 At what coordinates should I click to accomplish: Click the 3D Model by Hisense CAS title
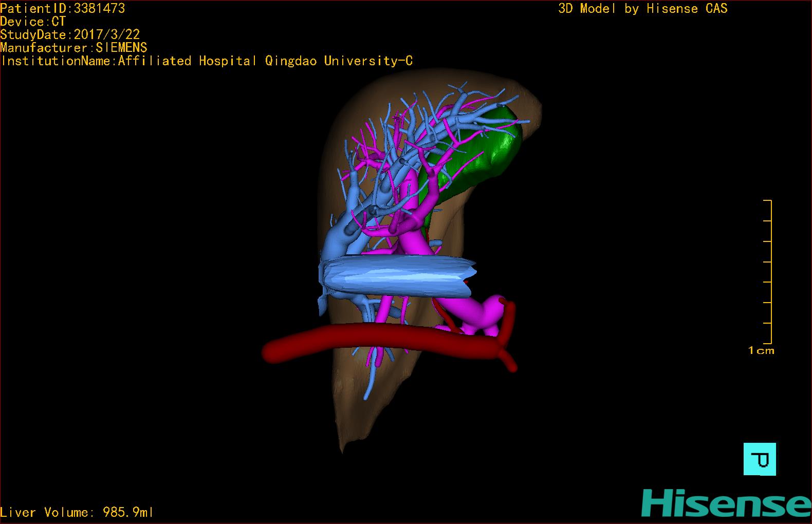click(643, 8)
